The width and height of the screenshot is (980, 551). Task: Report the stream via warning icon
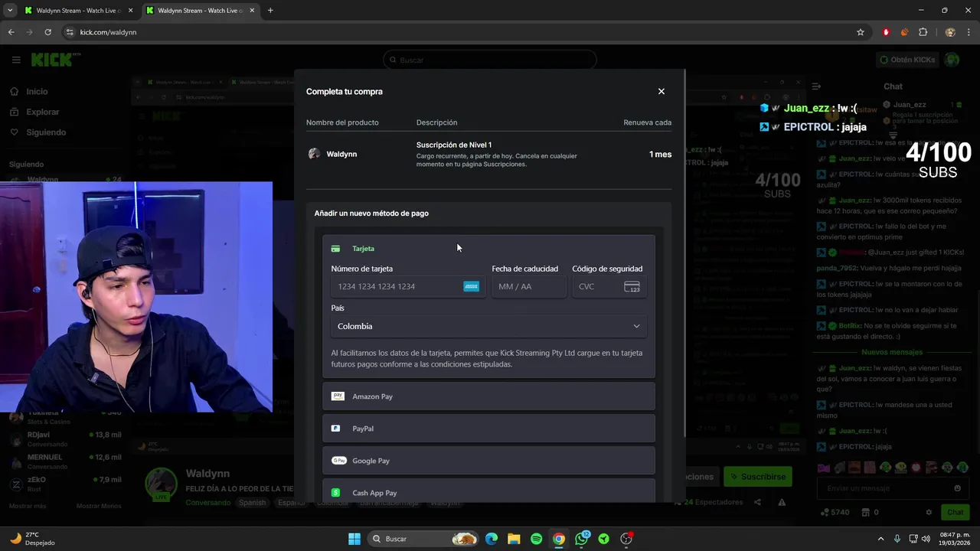[x=782, y=502]
